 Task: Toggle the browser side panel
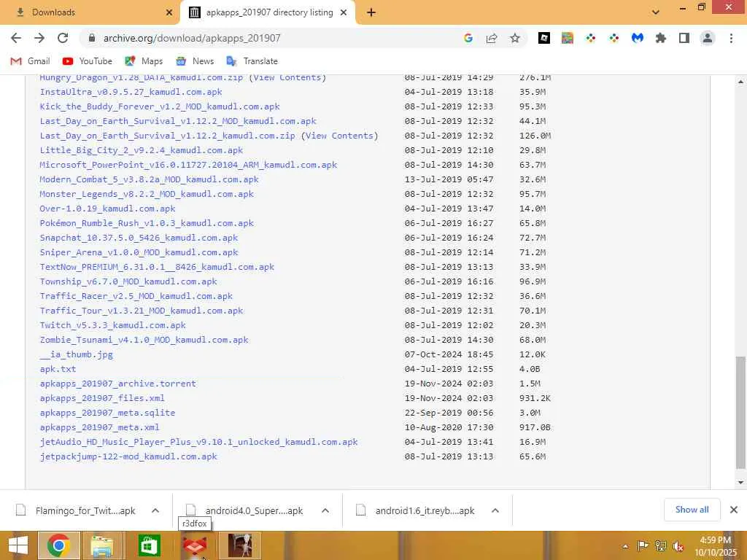click(684, 38)
